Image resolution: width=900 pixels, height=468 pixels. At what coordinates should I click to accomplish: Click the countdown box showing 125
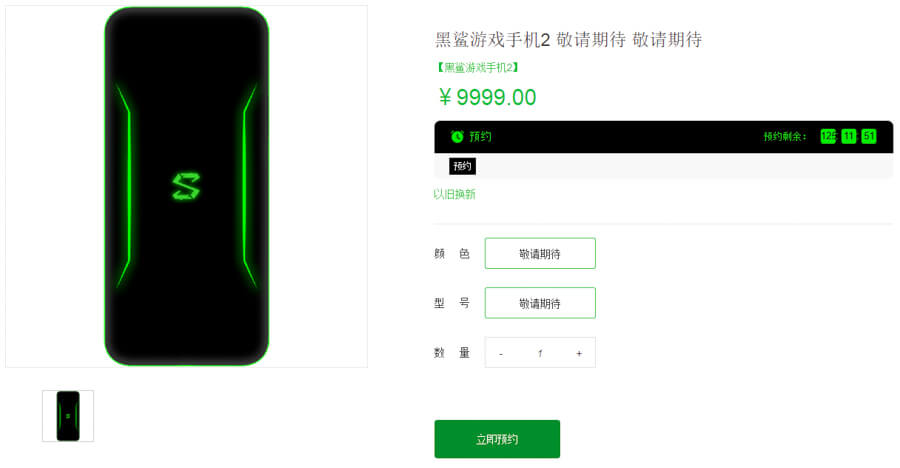(828, 136)
